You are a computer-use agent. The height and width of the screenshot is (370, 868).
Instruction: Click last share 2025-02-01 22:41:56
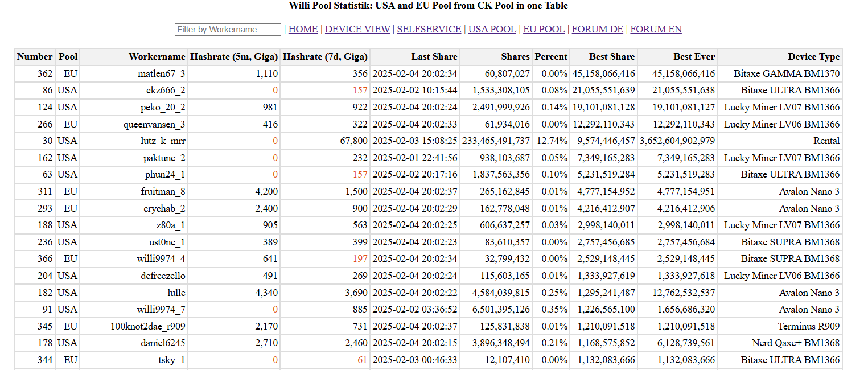click(415, 158)
